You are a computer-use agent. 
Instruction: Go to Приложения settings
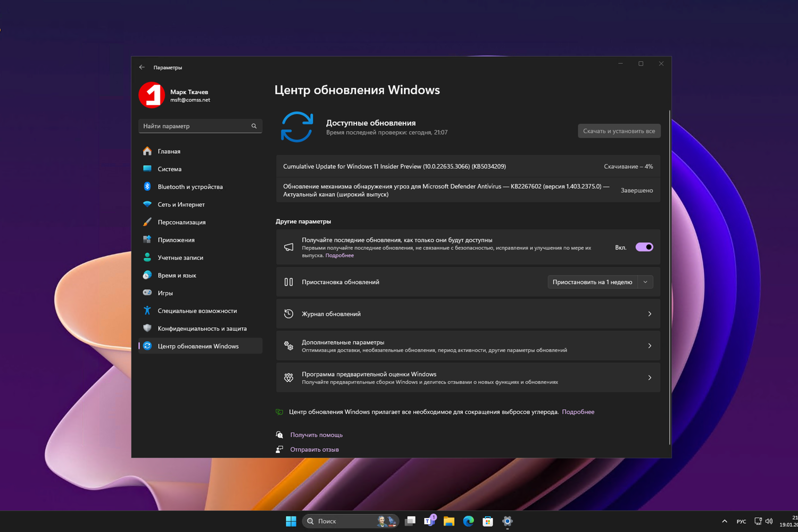[x=200, y=240]
